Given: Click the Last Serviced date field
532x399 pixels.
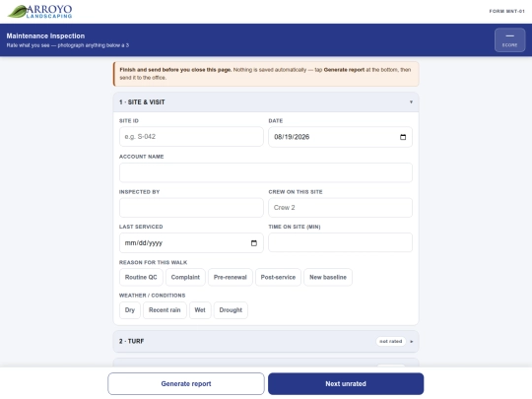Looking at the screenshot, I should pyautogui.click(x=191, y=243).
